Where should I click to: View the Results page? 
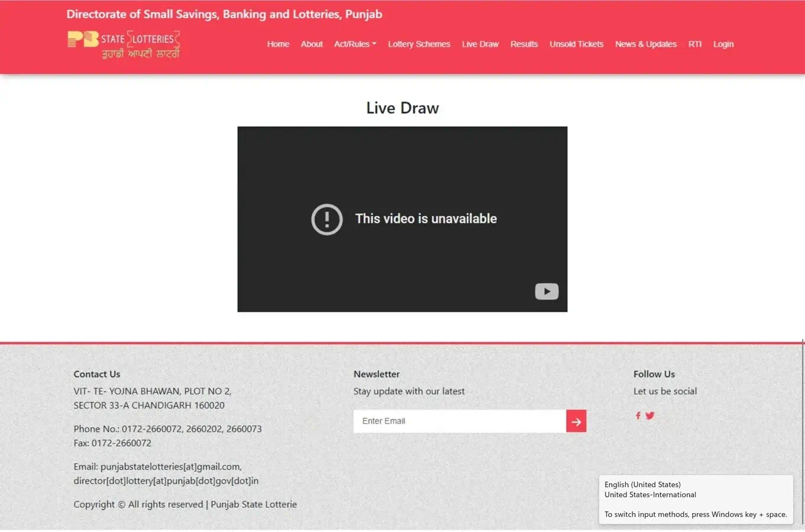point(524,44)
